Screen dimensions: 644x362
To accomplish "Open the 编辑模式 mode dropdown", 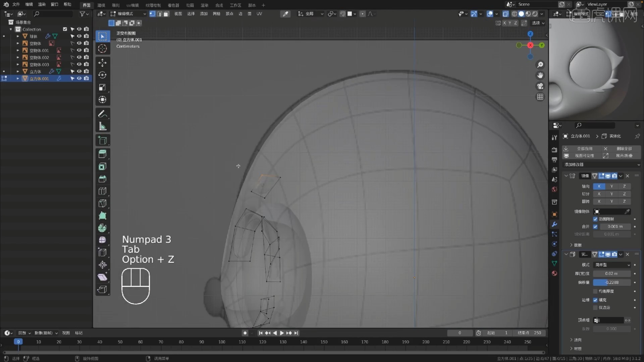I will [128, 14].
